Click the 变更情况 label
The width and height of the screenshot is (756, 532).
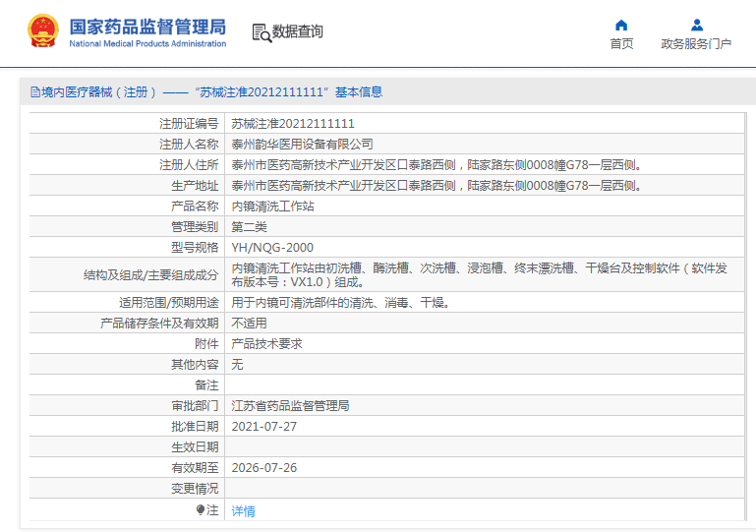coord(195,489)
